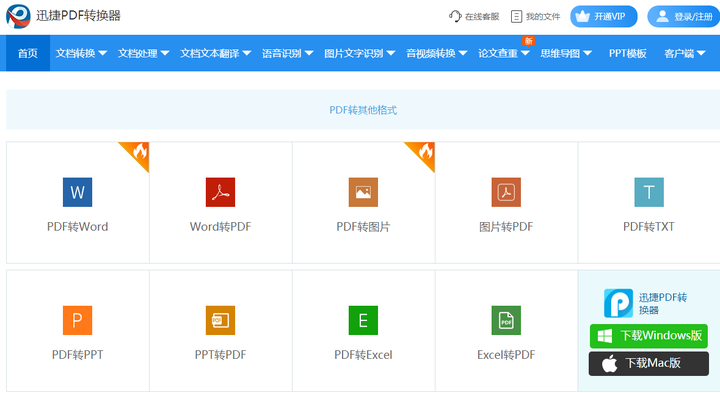Open the 文档文本翻译 dropdown
The image size is (720, 393).
click(x=215, y=53)
